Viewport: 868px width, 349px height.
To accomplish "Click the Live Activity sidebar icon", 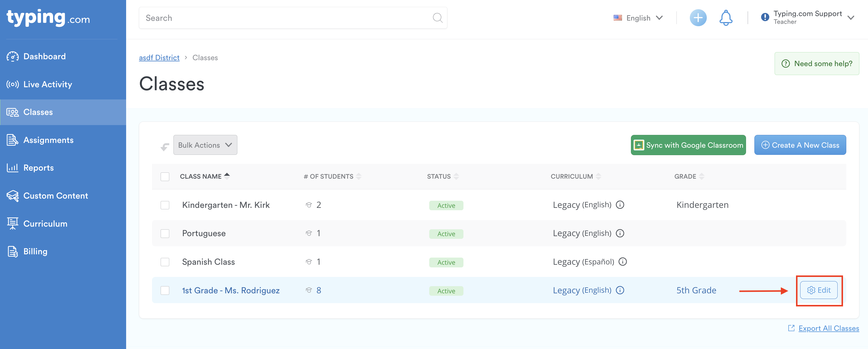I will (12, 84).
